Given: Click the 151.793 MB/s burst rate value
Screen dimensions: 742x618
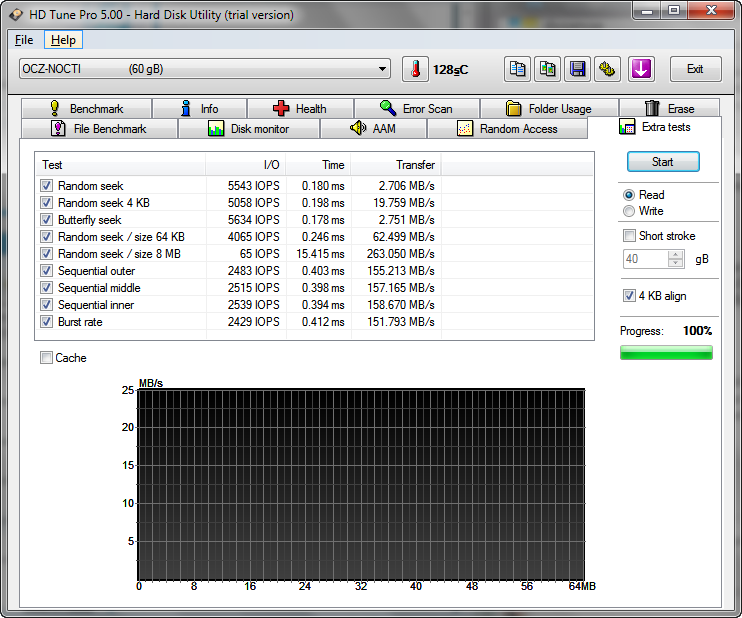Looking at the screenshot, I should 401,322.
